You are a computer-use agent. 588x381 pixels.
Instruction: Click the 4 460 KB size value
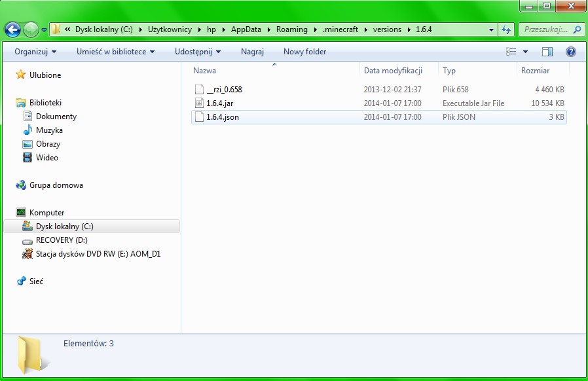point(549,90)
